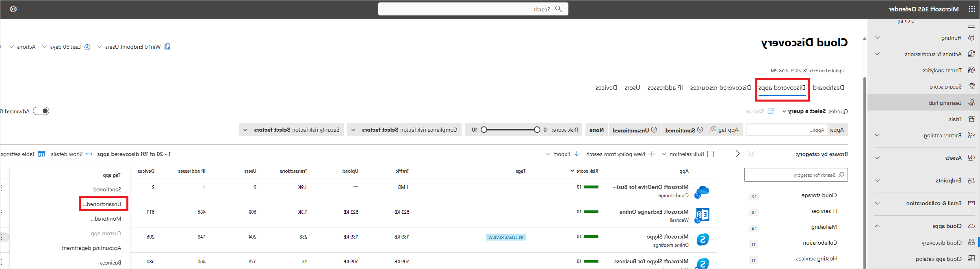
Task: Check the Bulk selection checkbox
Action: pyautogui.click(x=711, y=154)
